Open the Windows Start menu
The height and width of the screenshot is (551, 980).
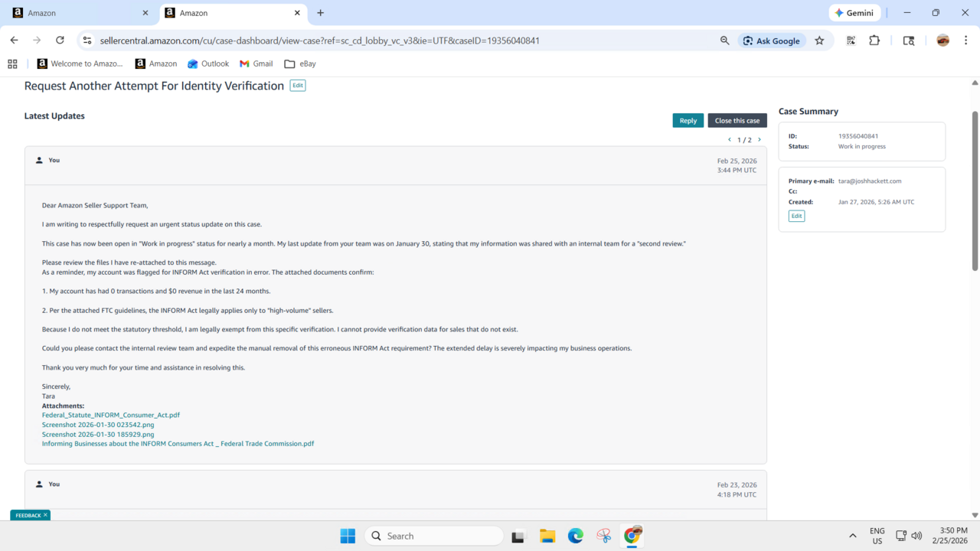tap(348, 536)
